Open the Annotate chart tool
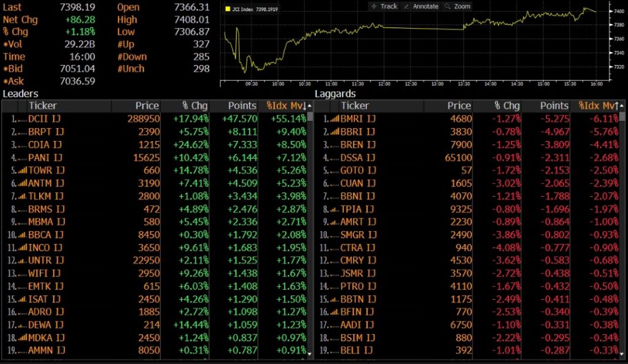The width and height of the screenshot is (628, 364). click(x=421, y=6)
